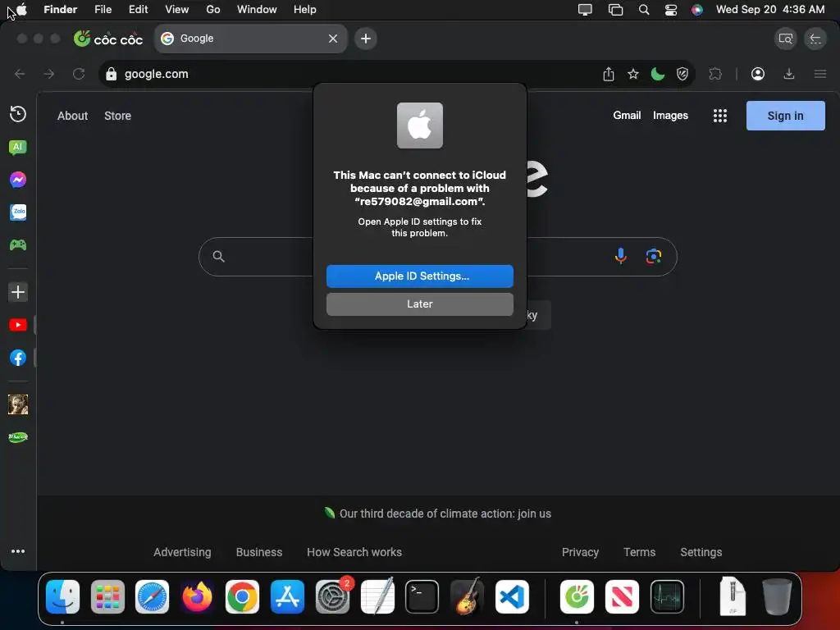Open tab search icon at top right

(785, 39)
